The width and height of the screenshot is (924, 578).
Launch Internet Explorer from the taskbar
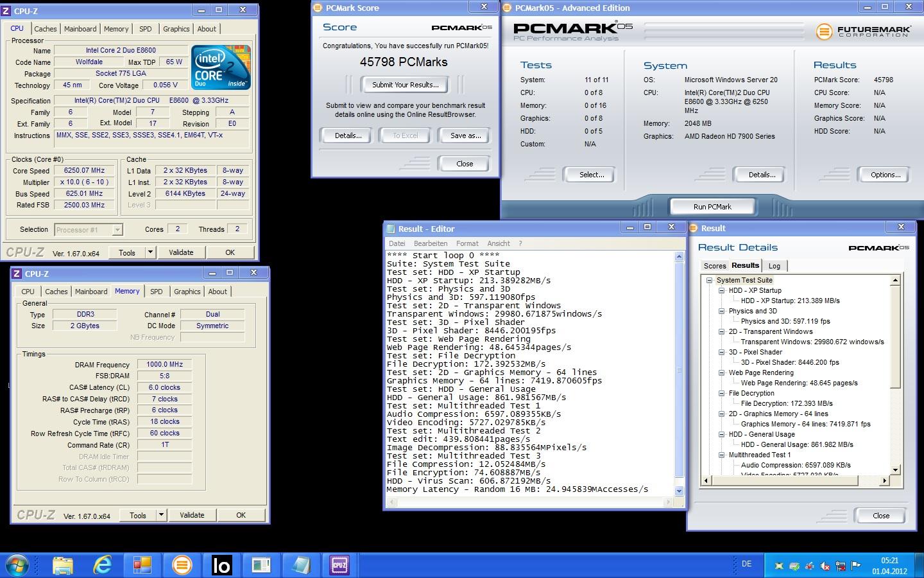click(103, 565)
